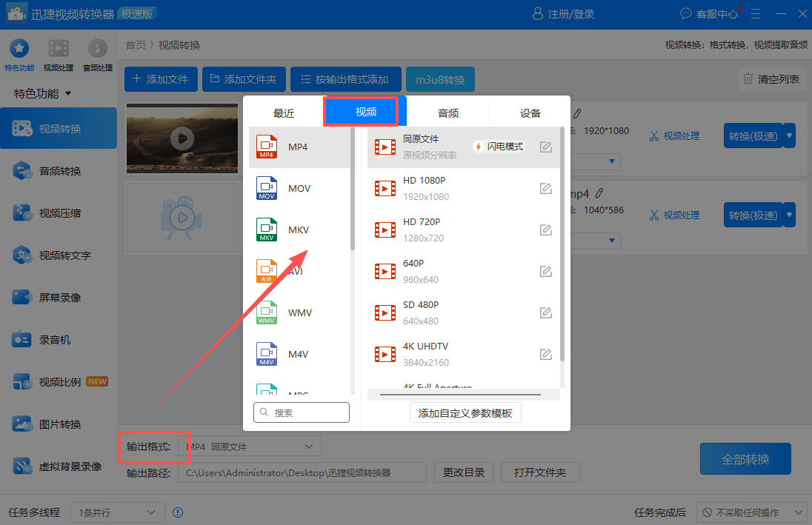Select 视频压缩 from the left panel
812x525 pixels.
click(x=59, y=213)
